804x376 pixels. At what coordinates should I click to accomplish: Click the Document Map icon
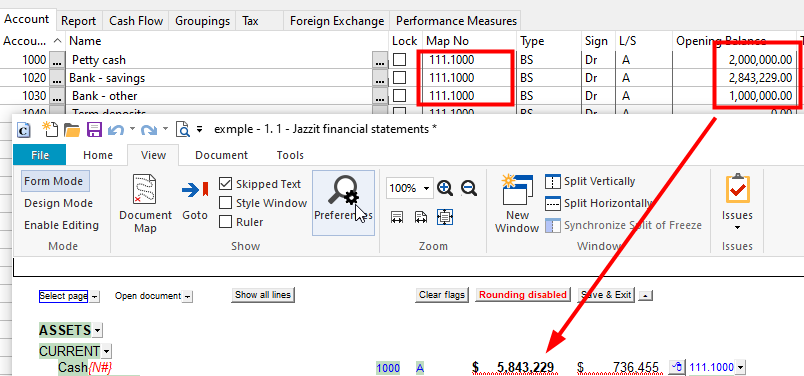pos(145,189)
